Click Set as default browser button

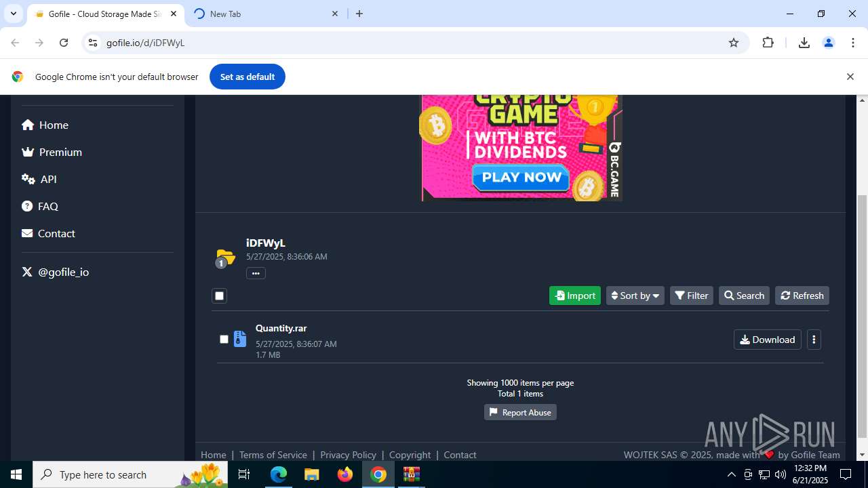pyautogui.click(x=248, y=77)
